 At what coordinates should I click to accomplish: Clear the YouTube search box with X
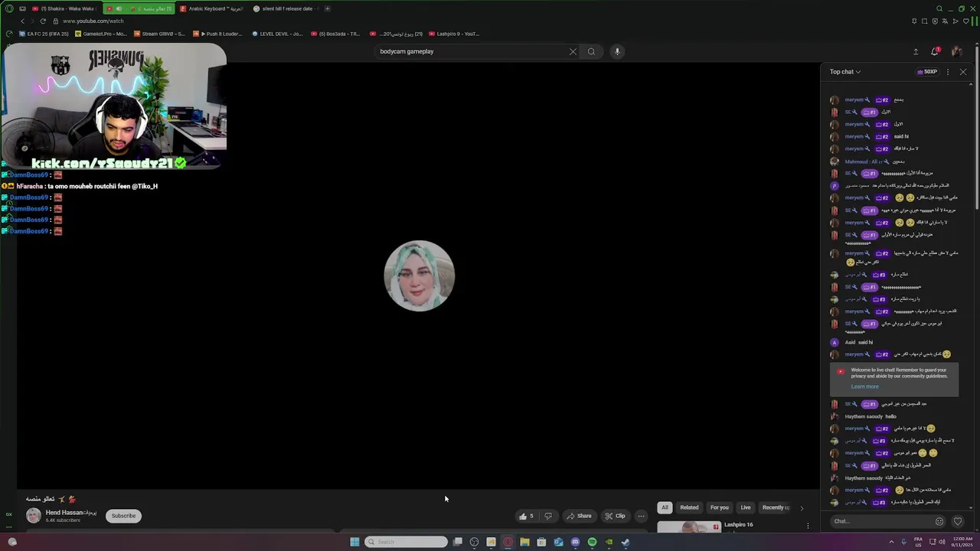point(573,51)
